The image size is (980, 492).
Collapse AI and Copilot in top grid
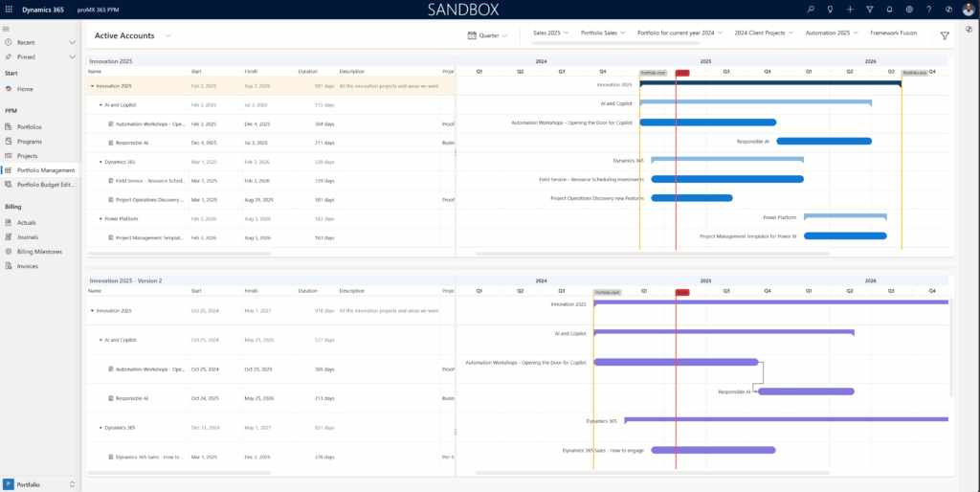point(100,105)
